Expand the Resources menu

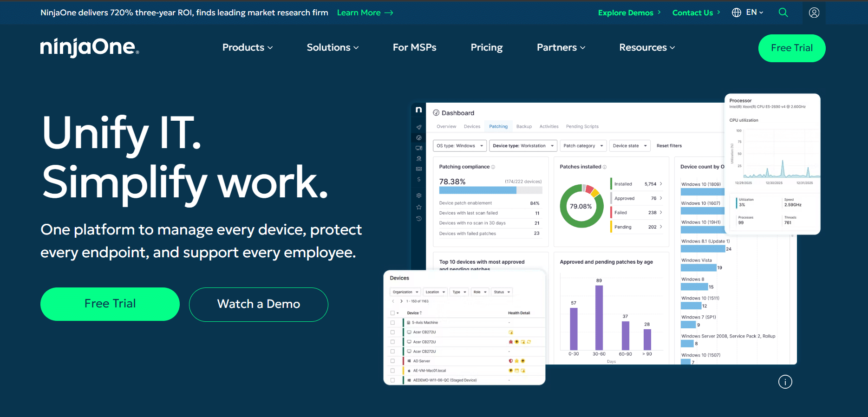pos(647,47)
